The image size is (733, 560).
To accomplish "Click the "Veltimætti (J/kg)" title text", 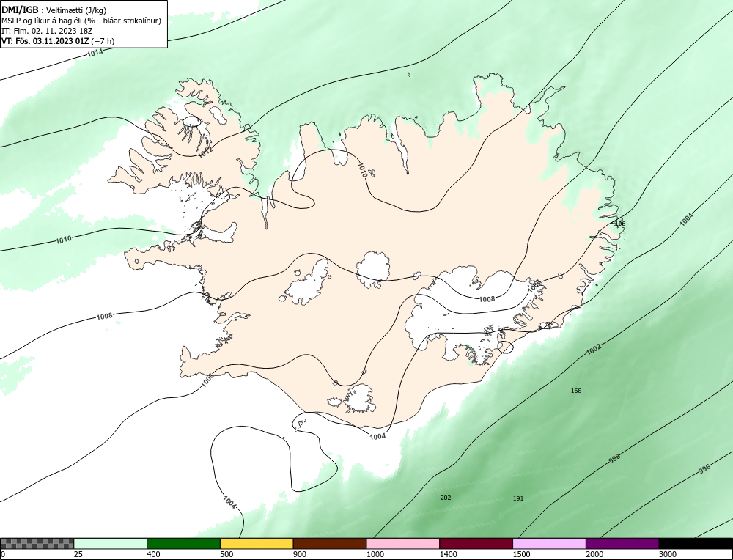I will [77, 11].
